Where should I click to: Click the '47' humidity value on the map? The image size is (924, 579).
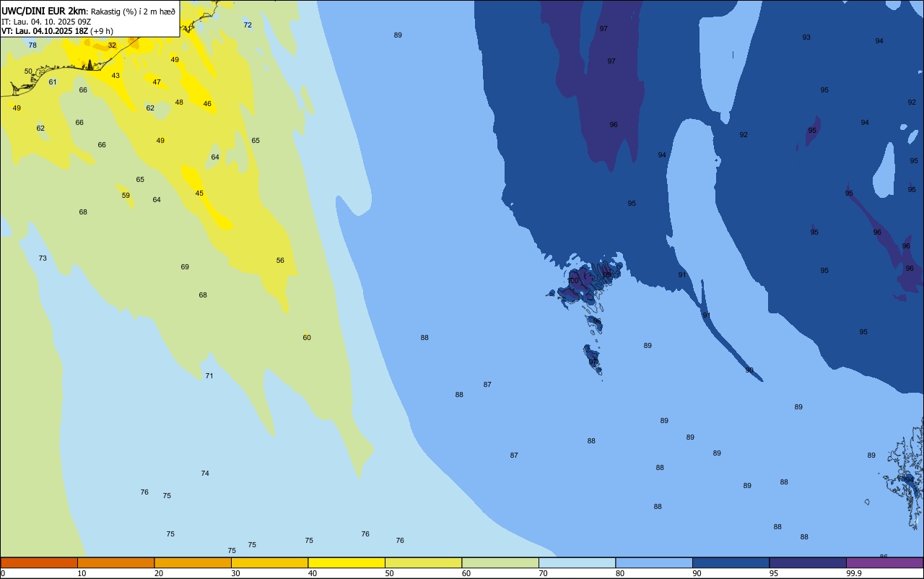157,82
